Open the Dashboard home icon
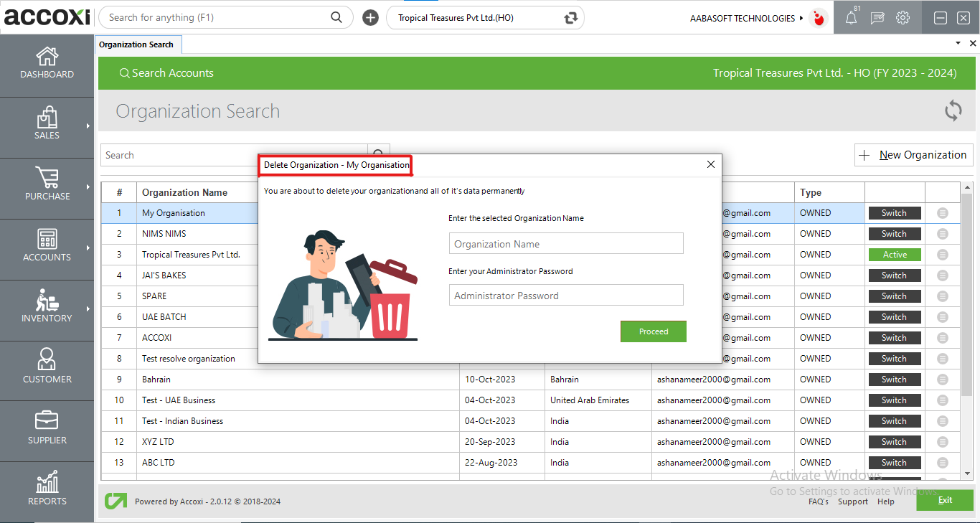 pyautogui.click(x=47, y=56)
